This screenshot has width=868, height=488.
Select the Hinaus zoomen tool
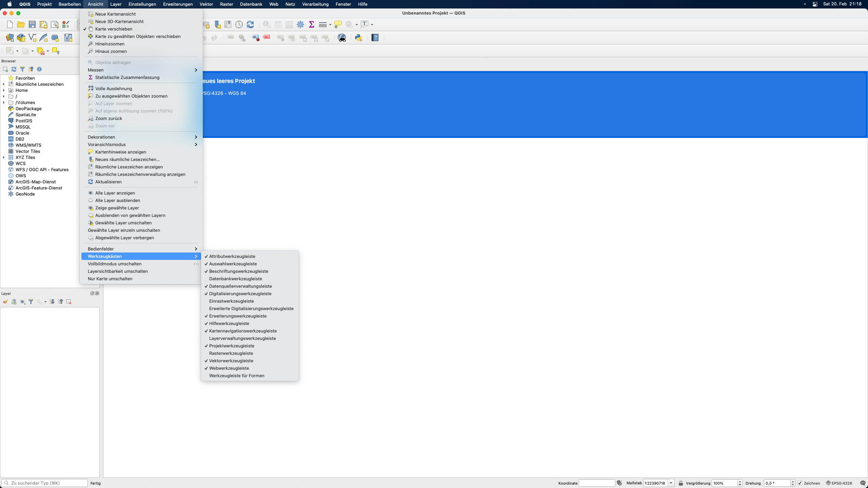click(111, 51)
